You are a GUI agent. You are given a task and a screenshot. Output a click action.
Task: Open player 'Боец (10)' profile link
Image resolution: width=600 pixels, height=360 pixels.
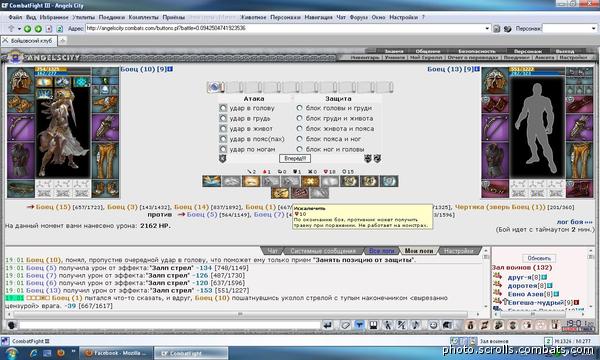pos(138,69)
